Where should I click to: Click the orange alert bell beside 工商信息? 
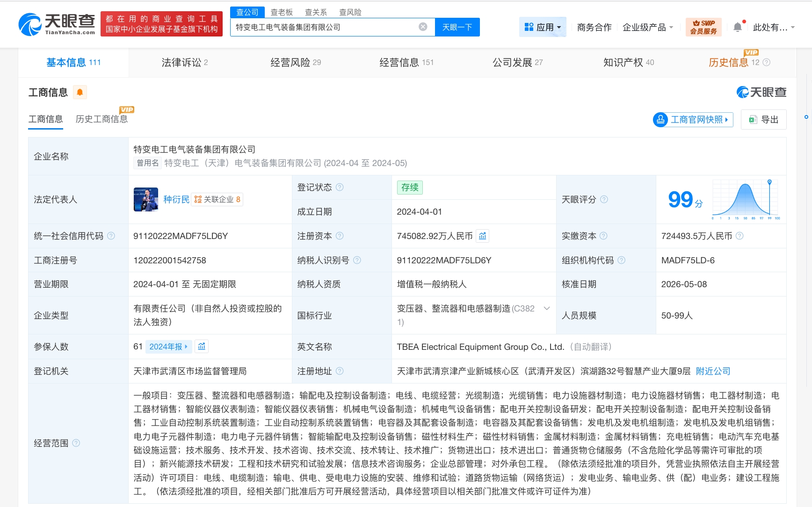tap(80, 92)
